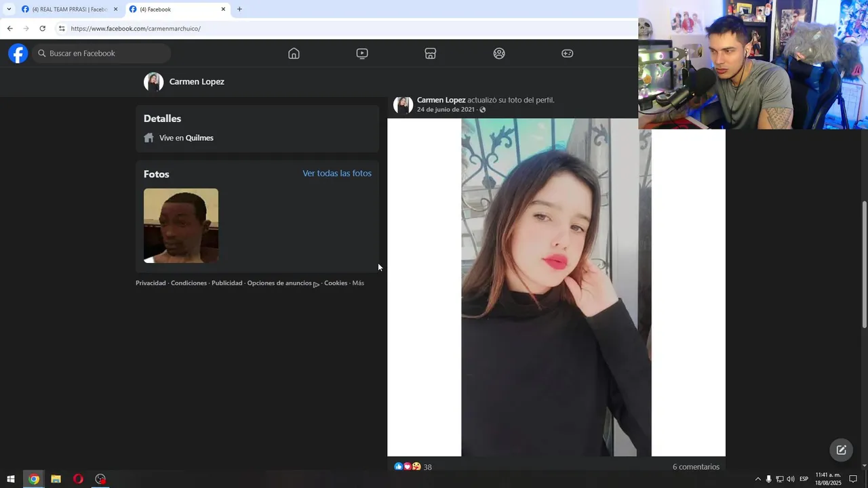The height and width of the screenshot is (488, 868).
Task: Click the page vertical scrollbar
Action: click(x=864, y=264)
